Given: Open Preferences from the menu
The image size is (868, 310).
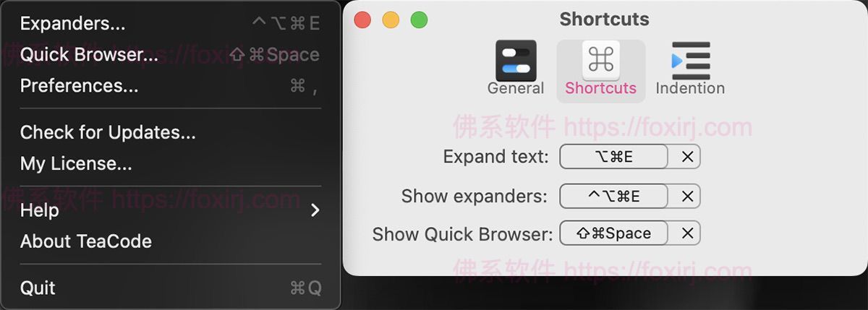Looking at the screenshot, I should pos(79,86).
